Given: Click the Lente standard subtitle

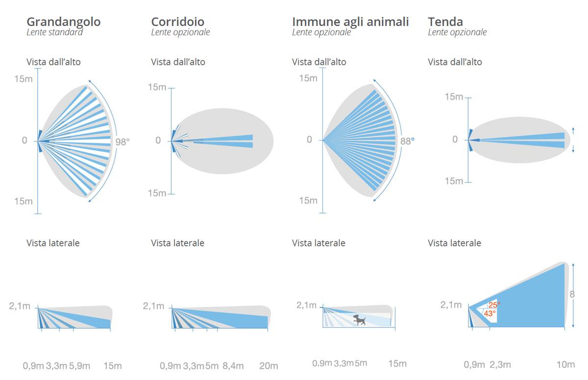Looking at the screenshot, I should tap(55, 32).
